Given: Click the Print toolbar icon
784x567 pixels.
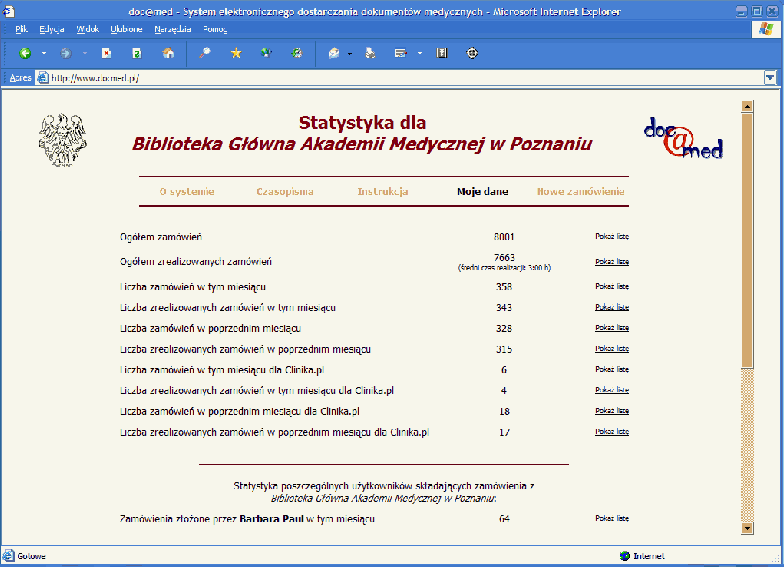Looking at the screenshot, I should coord(371,53).
